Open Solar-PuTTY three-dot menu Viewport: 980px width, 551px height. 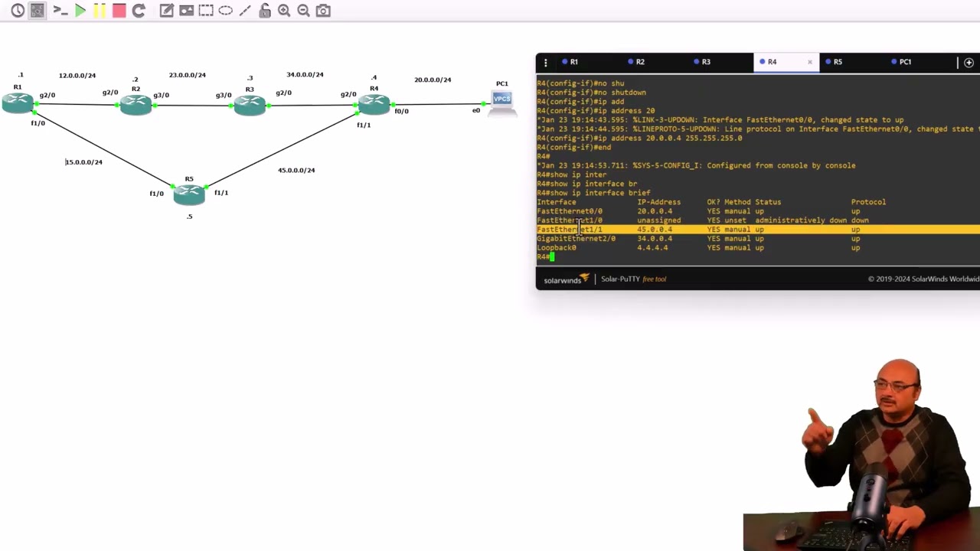point(545,63)
